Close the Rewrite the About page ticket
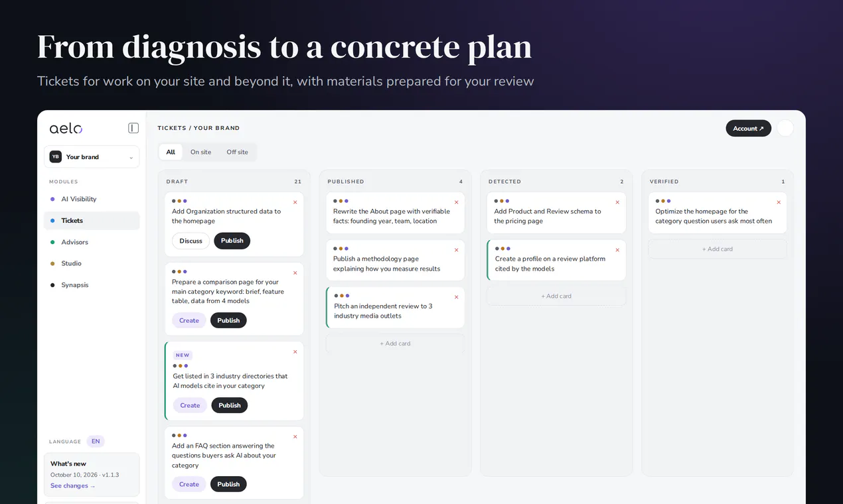The image size is (843, 504). click(x=456, y=202)
